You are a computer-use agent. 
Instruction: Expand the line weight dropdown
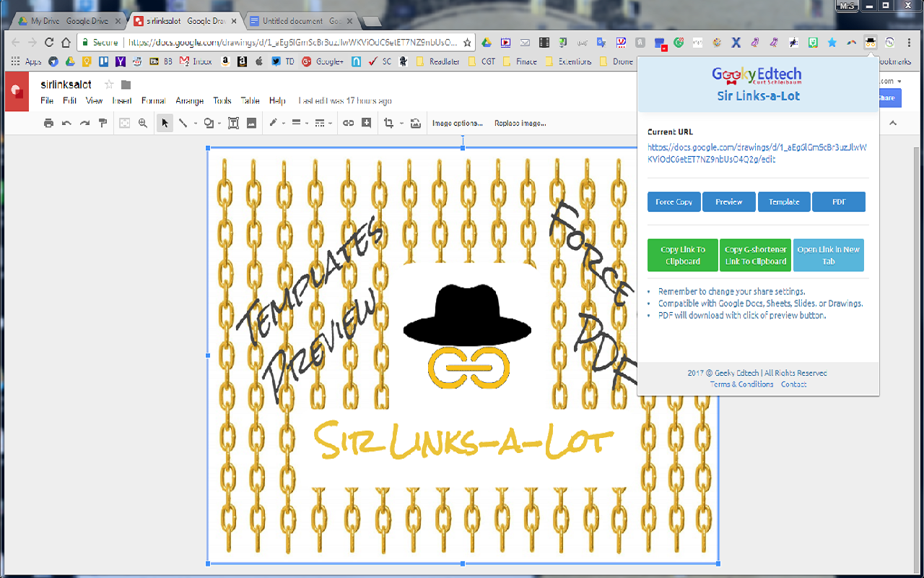[305, 123]
